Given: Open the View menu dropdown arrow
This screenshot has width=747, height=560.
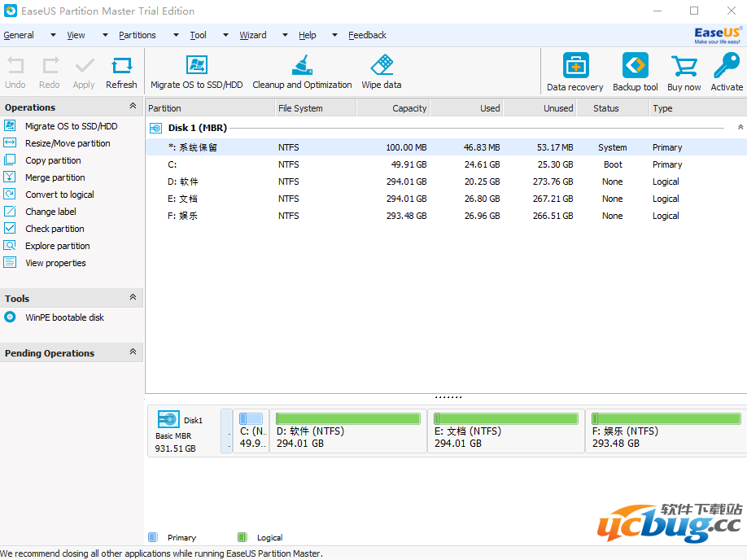Looking at the screenshot, I should [105, 35].
